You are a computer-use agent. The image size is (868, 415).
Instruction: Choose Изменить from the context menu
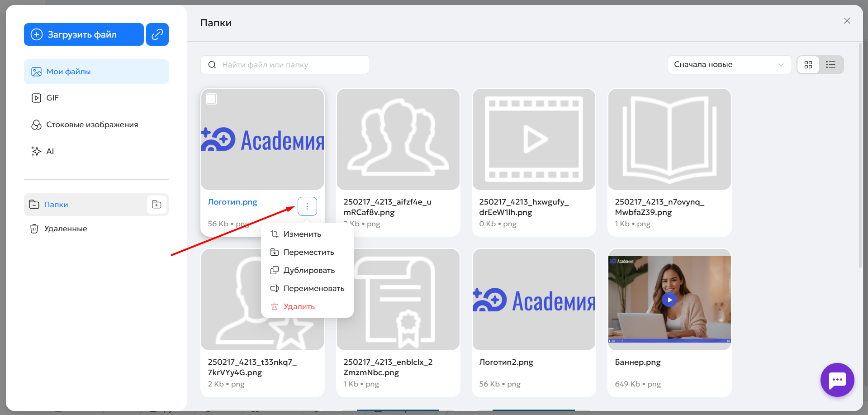click(x=302, y=234)
